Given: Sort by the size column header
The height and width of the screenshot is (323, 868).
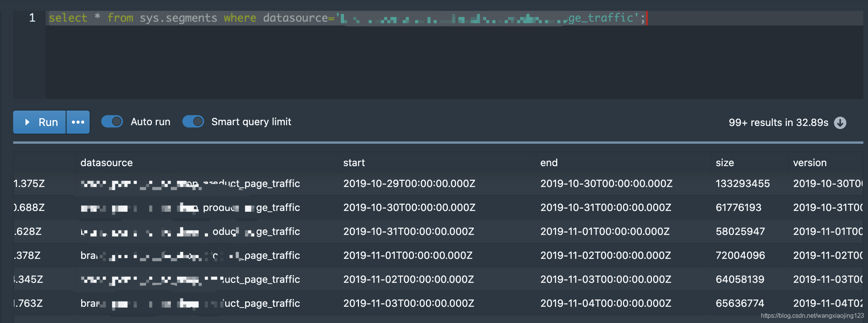Looking at the screenshot, I should click(x=725, y=163).
